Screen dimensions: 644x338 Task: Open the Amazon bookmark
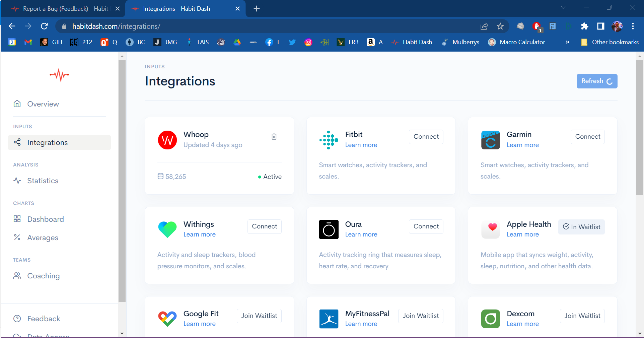pos(375,42)
